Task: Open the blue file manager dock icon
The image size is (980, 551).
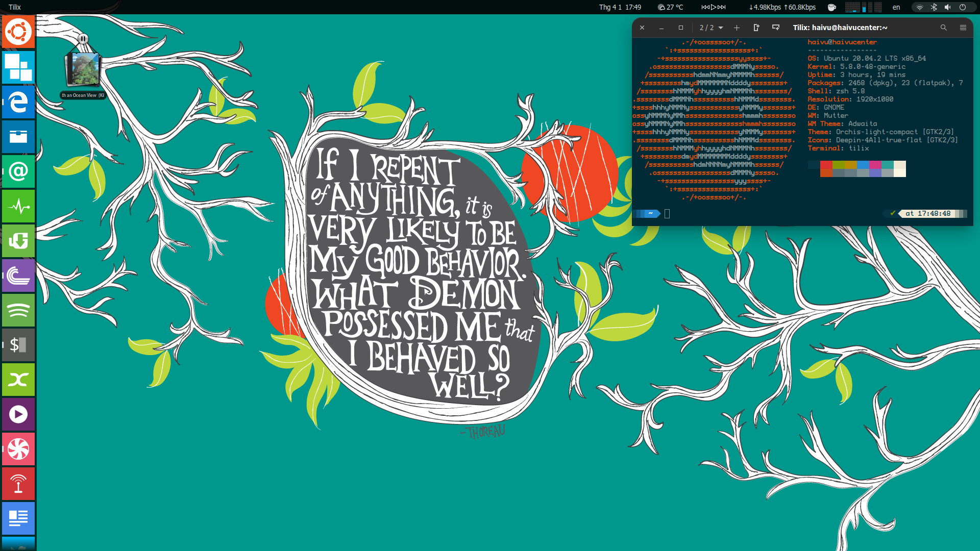Action: click(18, 136)
